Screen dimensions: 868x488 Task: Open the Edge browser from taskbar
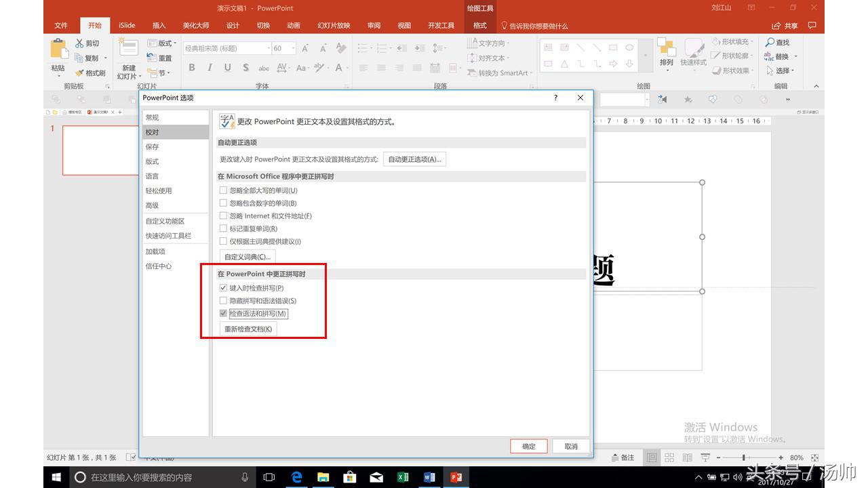coord(296,477)
